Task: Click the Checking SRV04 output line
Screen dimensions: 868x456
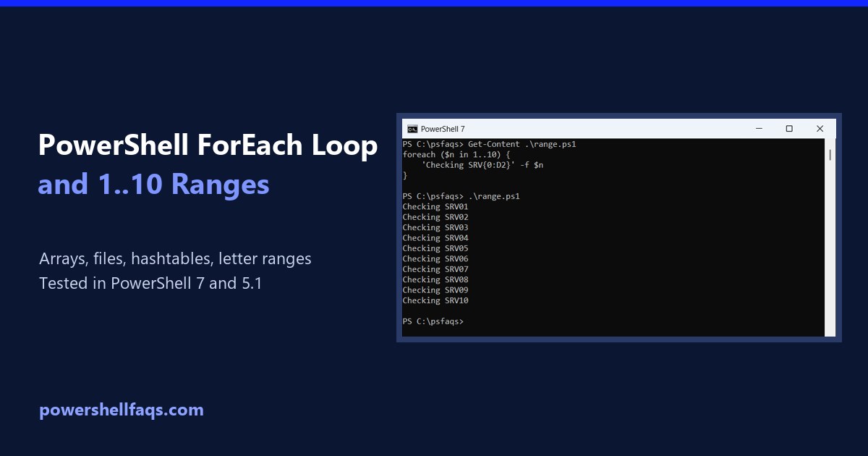Action: point(435,237)
